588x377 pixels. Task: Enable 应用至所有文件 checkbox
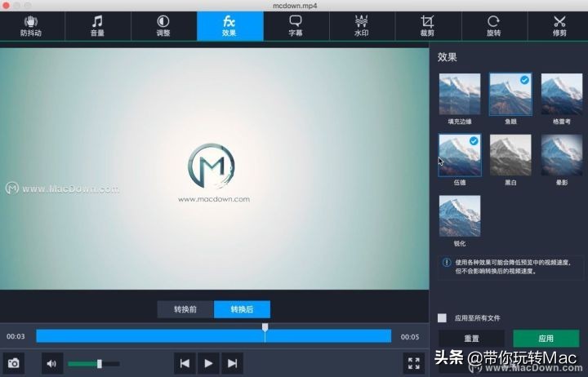pos(442,317)
